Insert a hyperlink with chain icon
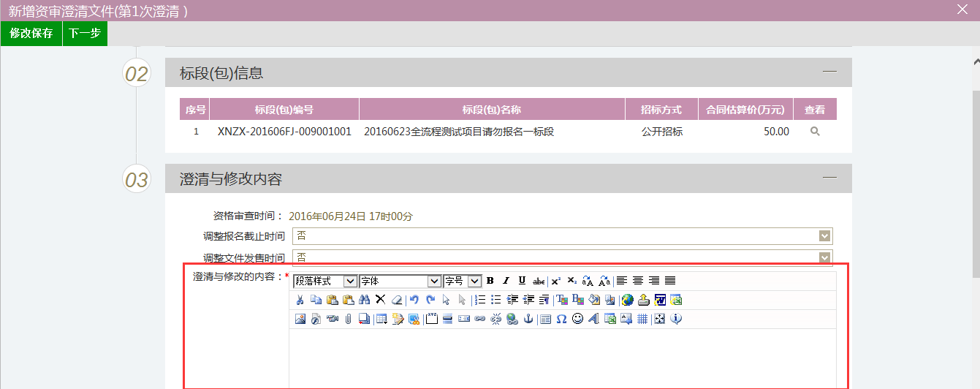 coord(479,319)
